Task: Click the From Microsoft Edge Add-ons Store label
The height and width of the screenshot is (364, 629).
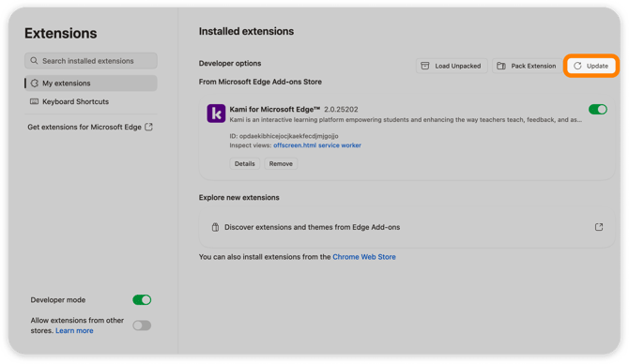Action: pyautogui.click(x=260, y=82)
